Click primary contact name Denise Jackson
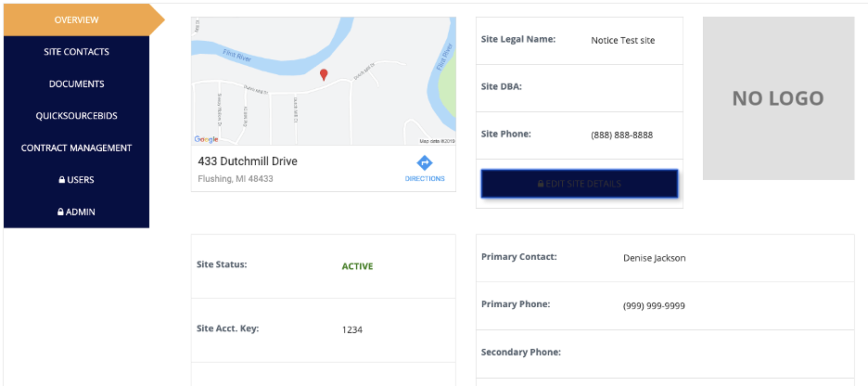This screenshot has width=868, height=386. tap(654, 258)
